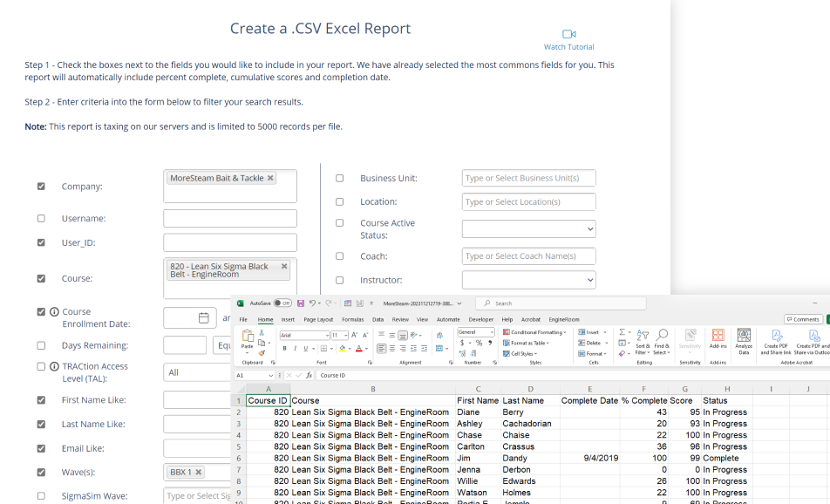Switch to the Data ribbon tab
The height and width of the screenshot is (504, 830).
[x=378, y=320]
